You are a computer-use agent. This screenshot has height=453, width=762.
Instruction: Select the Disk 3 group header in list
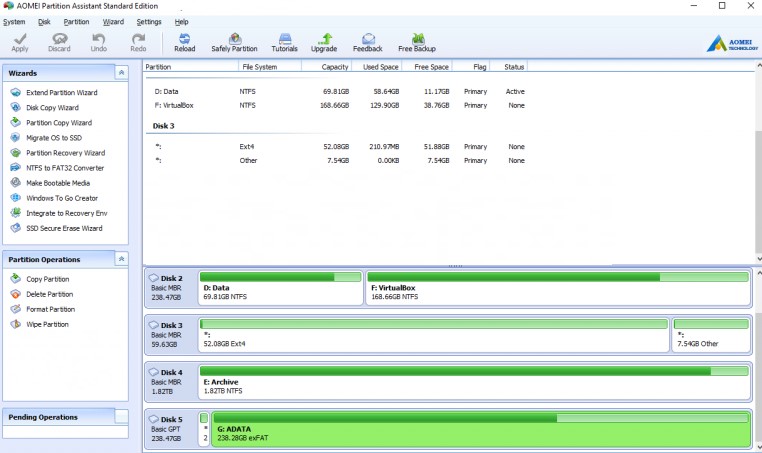(163, 126)
